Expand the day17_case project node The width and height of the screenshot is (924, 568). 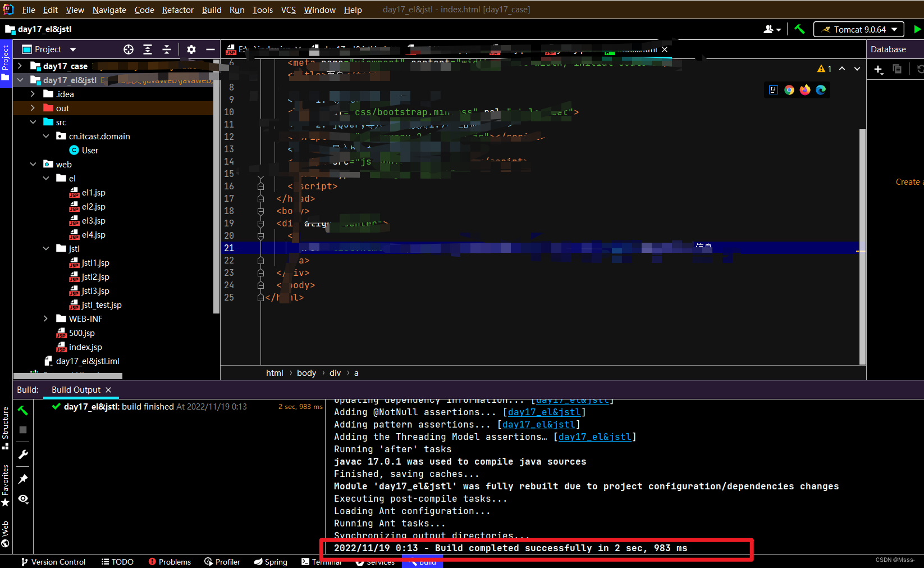[x=20, y=66]
